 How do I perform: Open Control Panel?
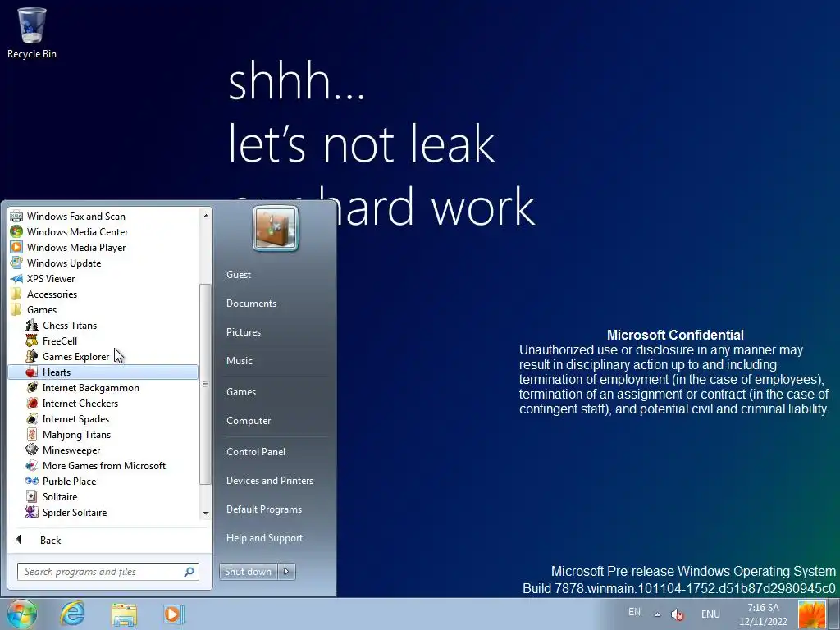tap(256, 452)
